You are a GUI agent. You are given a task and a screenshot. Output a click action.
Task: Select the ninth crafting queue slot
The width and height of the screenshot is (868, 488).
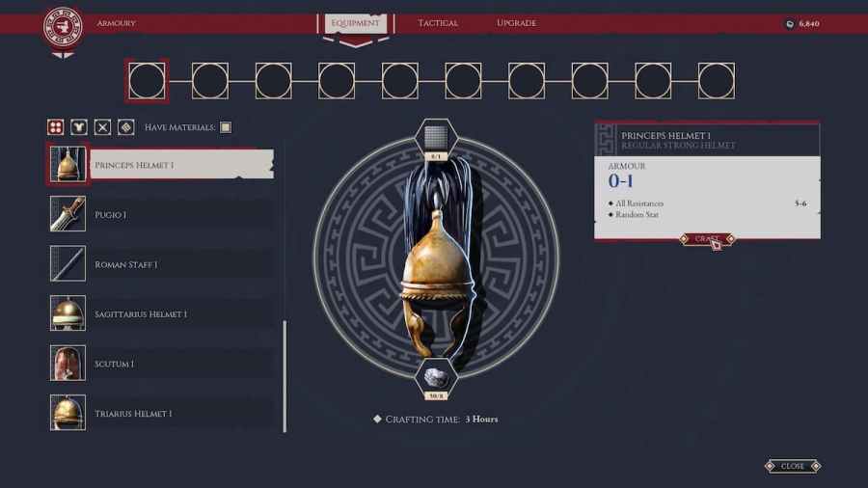(653, 81)
